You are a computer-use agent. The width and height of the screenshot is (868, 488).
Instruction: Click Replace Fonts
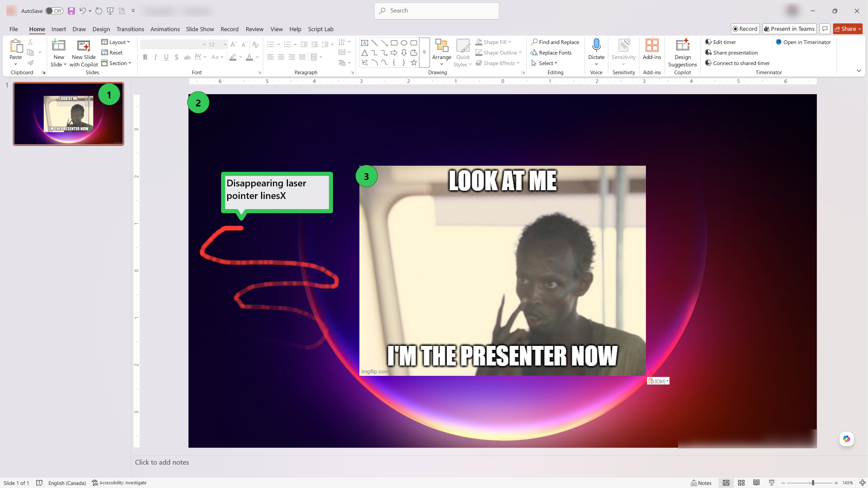coord(551,53)
